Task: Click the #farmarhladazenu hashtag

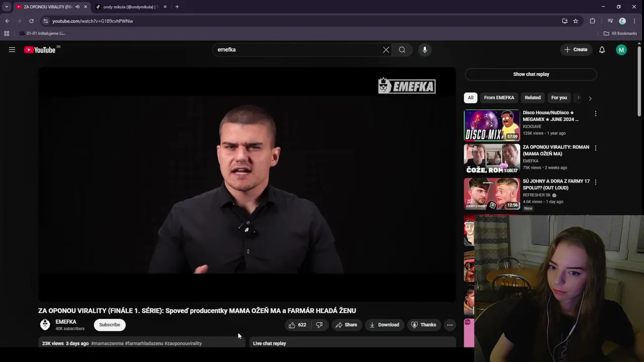Action: 144,343
